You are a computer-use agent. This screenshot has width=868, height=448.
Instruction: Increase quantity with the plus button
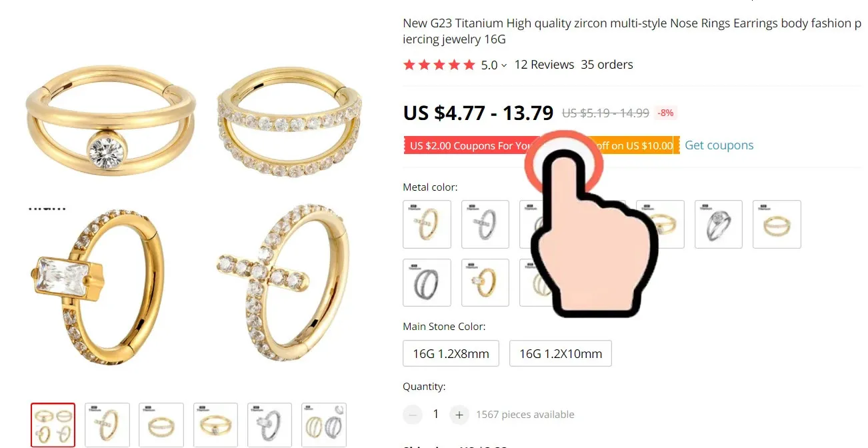pos(459,415)
